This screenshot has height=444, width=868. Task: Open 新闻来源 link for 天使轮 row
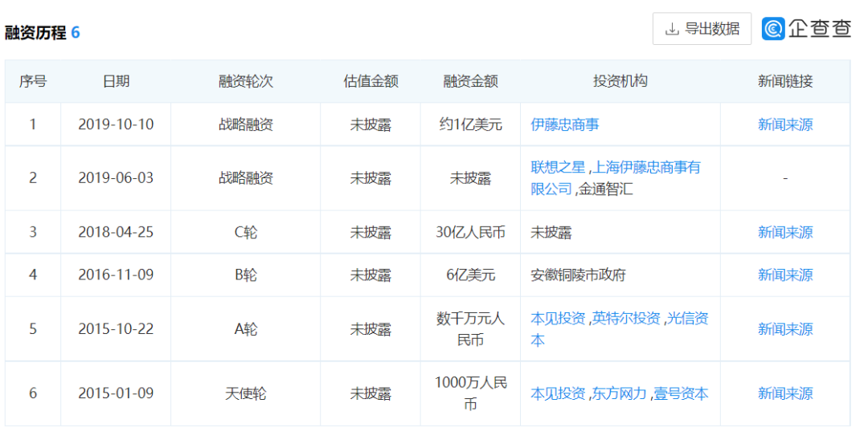[785, 393]
